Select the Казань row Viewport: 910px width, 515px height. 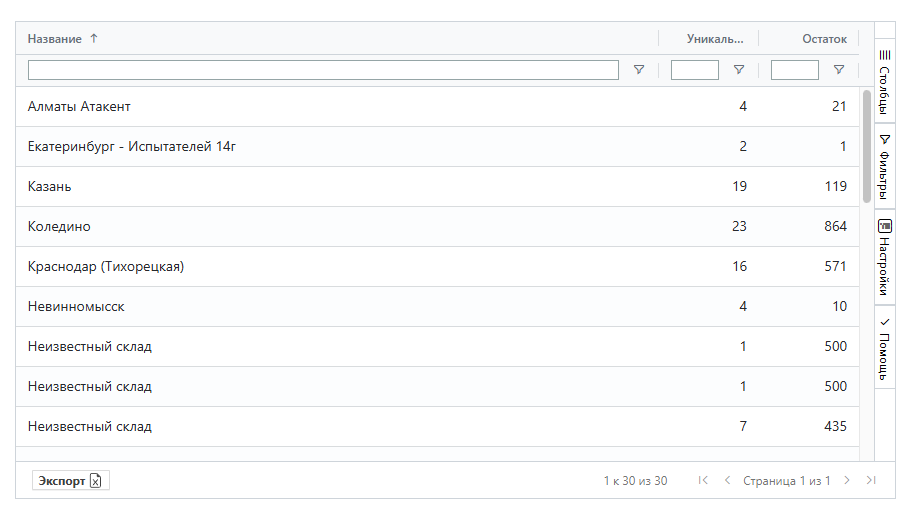[437, 186]
